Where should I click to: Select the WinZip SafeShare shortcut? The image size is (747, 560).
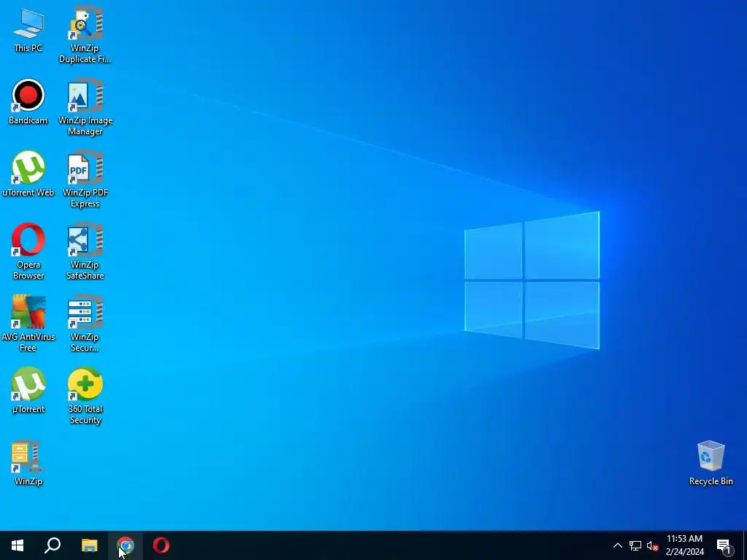(85, 252)
